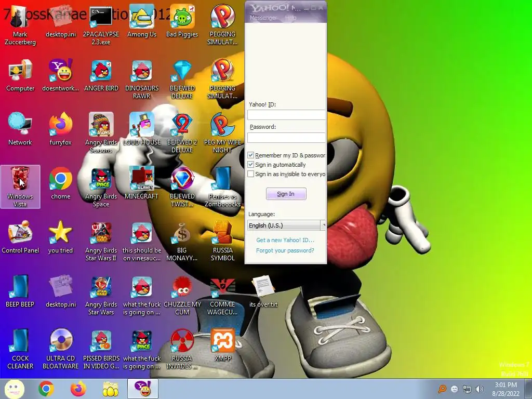Disable Sign in automatically checkbox
Viewport: 532px width, 399px height.
click(x=251, y=165)
